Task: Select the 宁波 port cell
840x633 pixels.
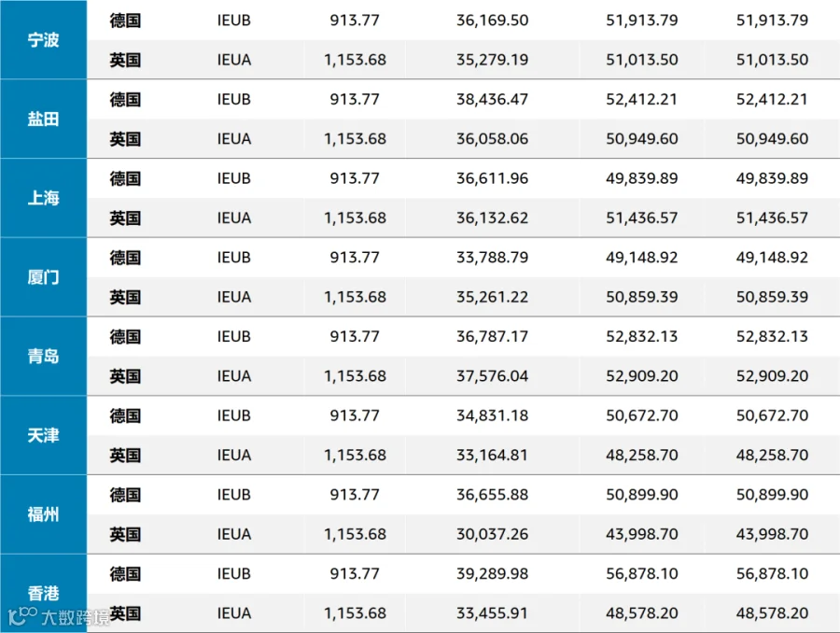Action: pyautogui.click(x=43, y=39)
